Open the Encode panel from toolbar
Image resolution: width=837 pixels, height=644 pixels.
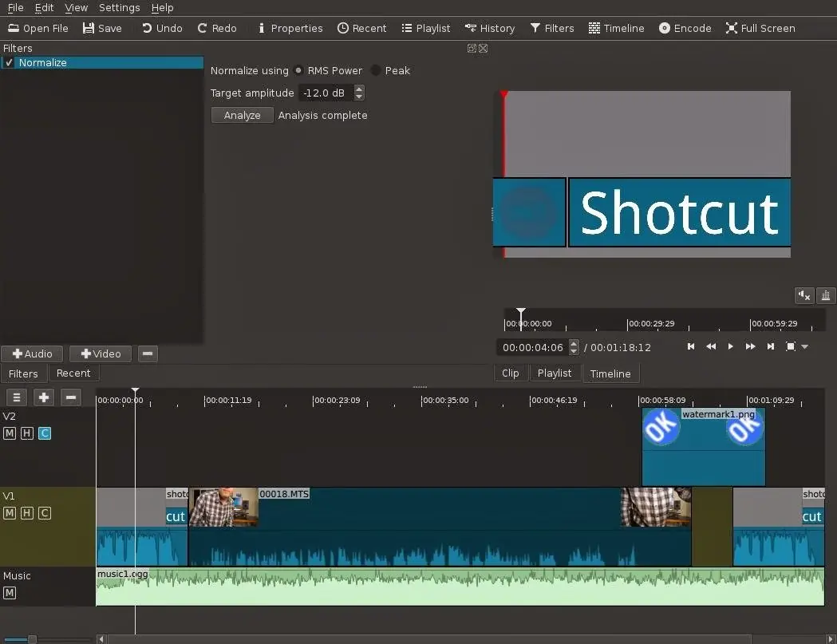point(685,28)
